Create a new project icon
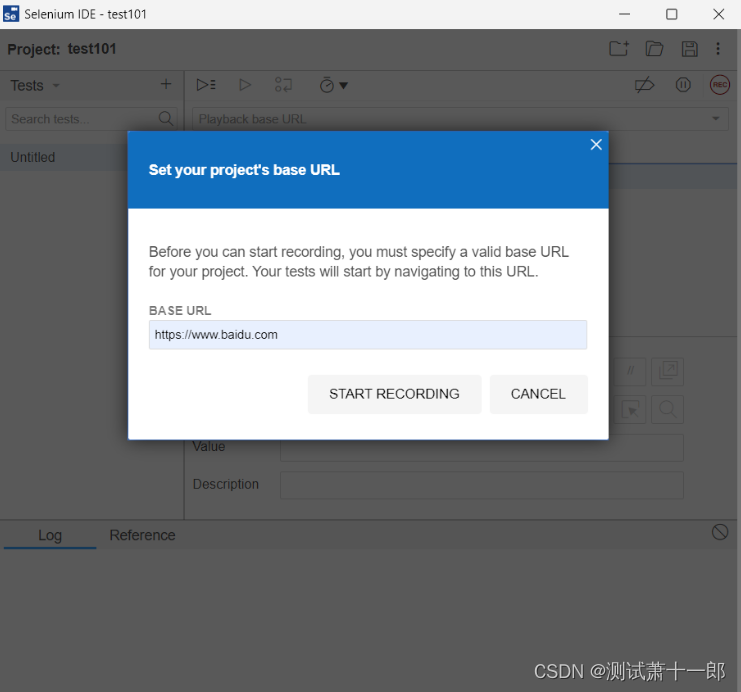Viewport: 741px width, 692px height. (619, 49)
